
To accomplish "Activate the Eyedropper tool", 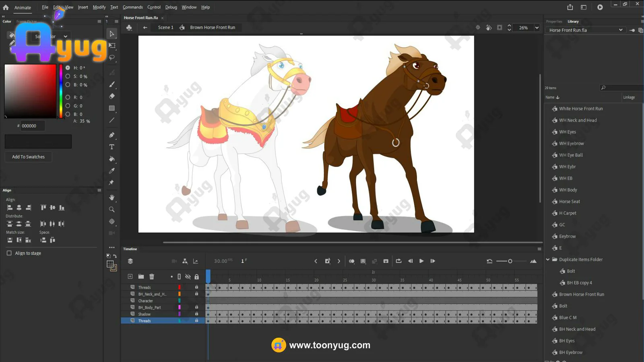I will [x=112, y=171].
